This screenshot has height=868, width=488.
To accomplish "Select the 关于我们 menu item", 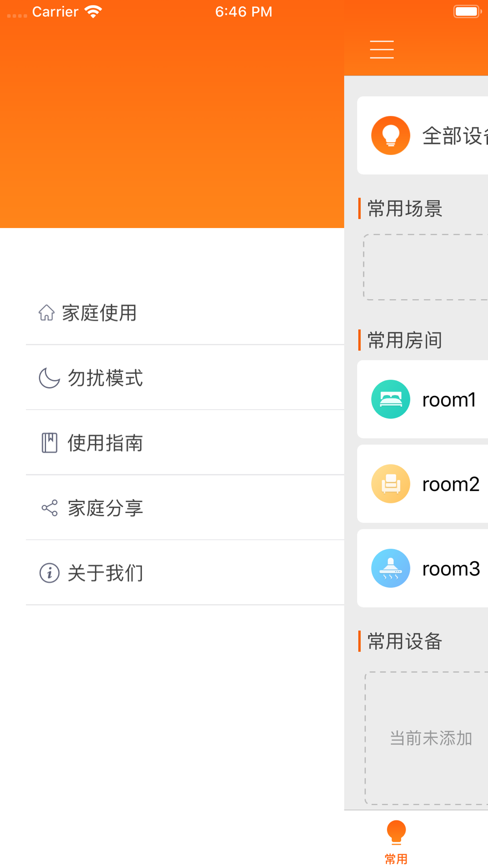I will coord(105,573).
